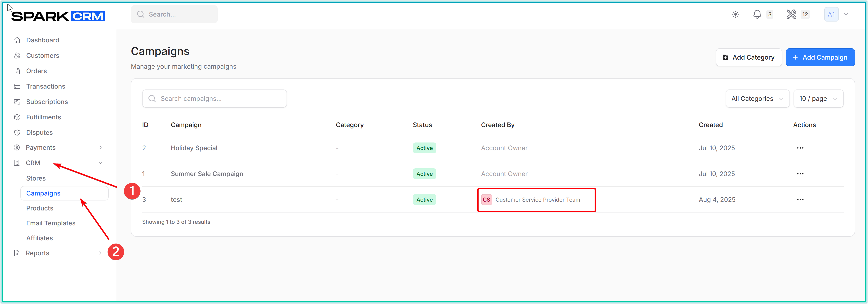Click the Add Campaign button

pyautogui.click(x=820, y=57)
